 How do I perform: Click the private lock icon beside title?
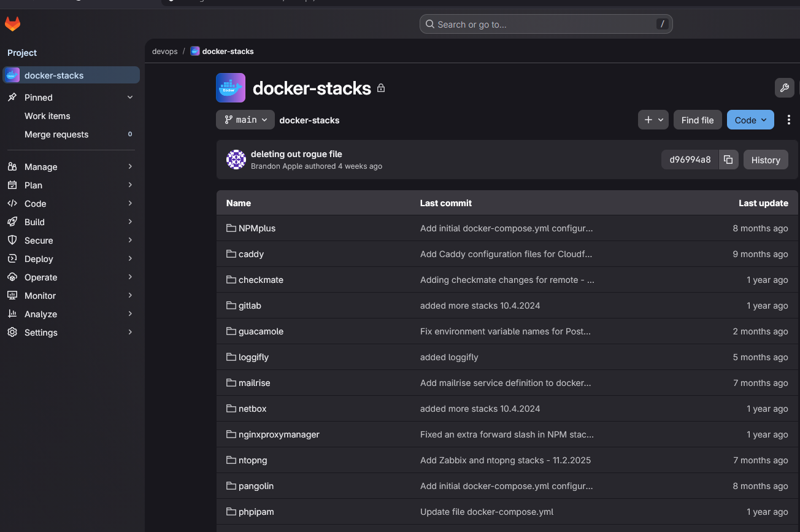pos(381,88)
